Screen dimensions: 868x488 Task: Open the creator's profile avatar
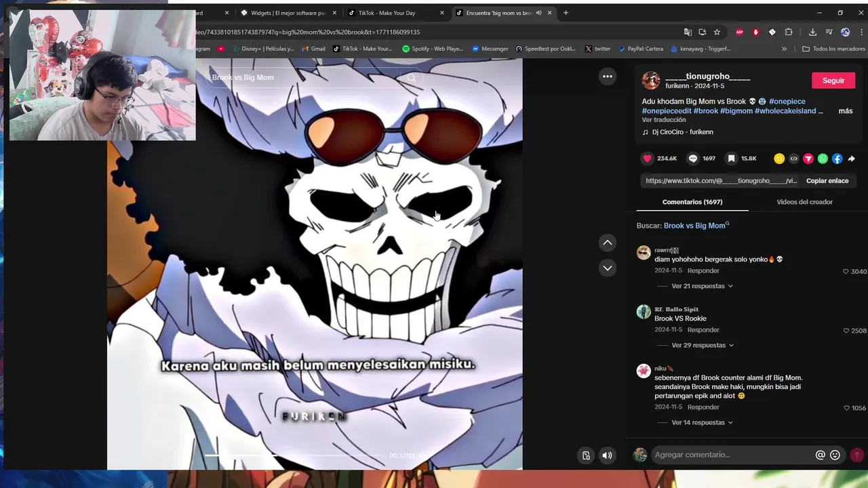(651, 80)
